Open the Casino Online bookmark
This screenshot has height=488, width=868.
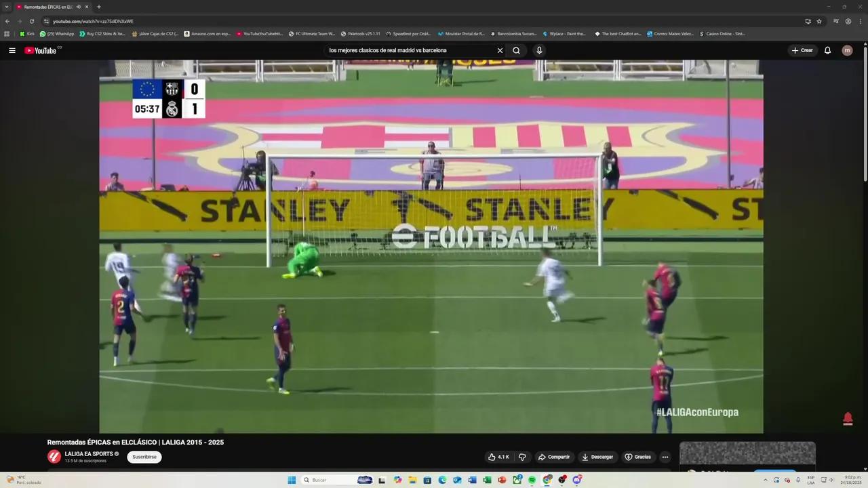[722, 33]
